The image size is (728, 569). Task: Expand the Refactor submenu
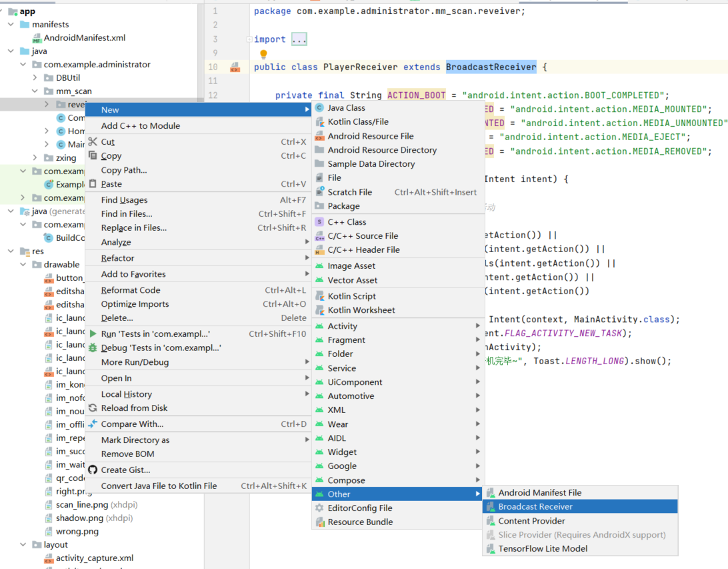pyautogui.click(x=117, y=258)
